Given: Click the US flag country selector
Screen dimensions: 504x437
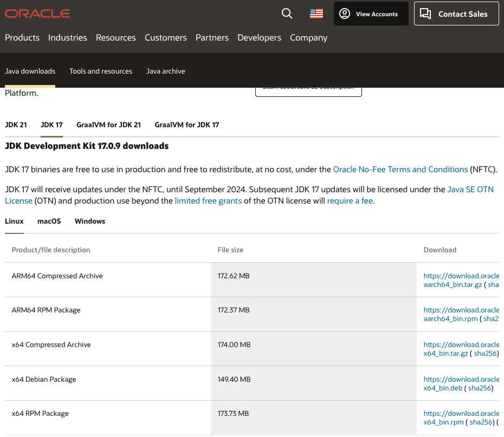Looking at the screenshot, I should [316, 14].
